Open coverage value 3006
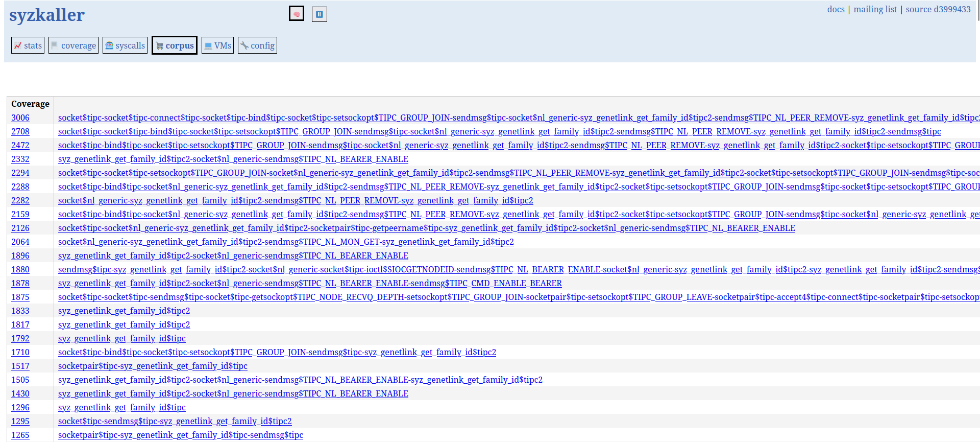This screenshot has width=980, height=442. pos(20,118)
